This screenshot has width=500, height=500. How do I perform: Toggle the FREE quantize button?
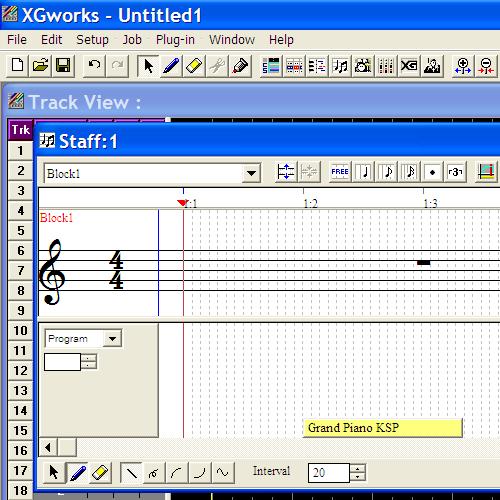340,172
